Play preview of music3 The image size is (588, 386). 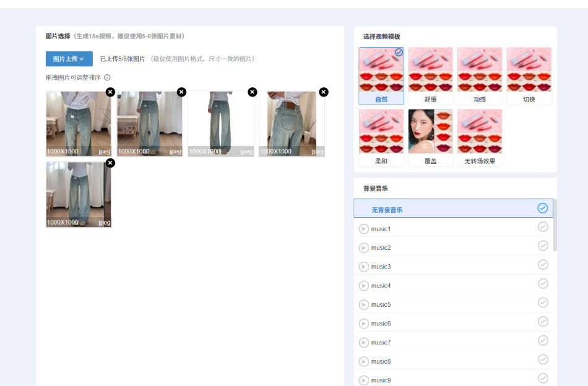pos(363,267)
